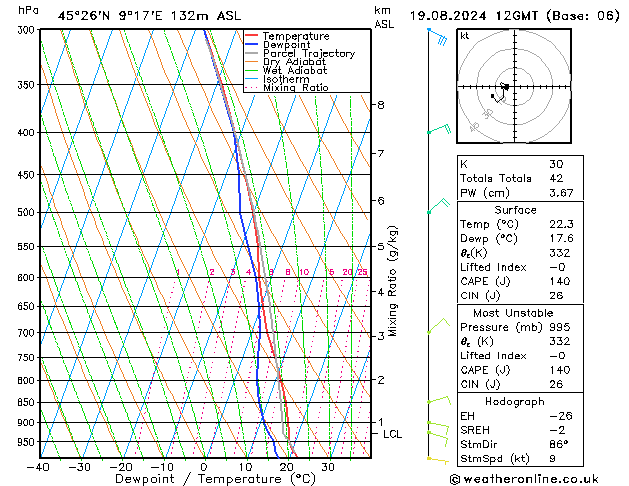
Task: Click the mixing ratio '1' magenta label
Action: pos(178,272)
